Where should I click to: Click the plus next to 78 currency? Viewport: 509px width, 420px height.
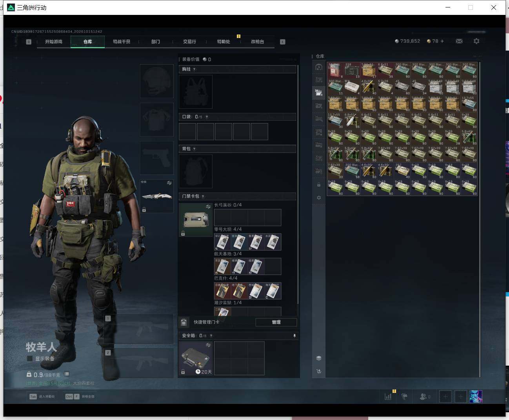coord(442,41)
